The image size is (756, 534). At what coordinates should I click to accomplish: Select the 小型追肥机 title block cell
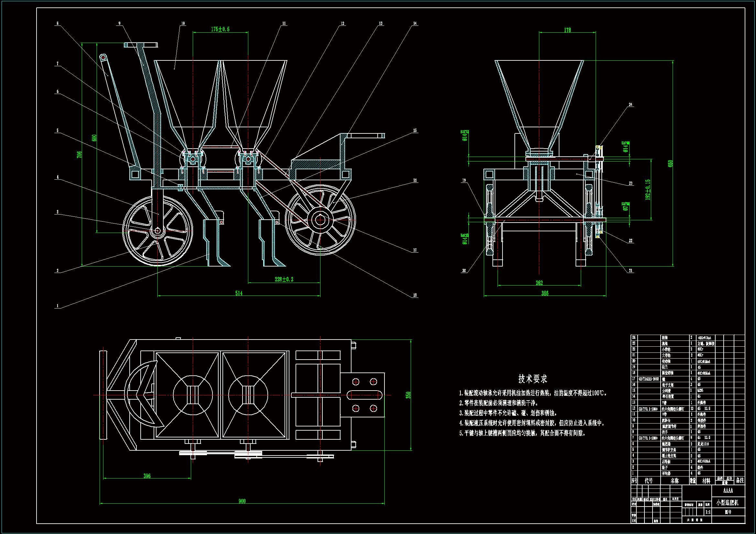[727, 503]
